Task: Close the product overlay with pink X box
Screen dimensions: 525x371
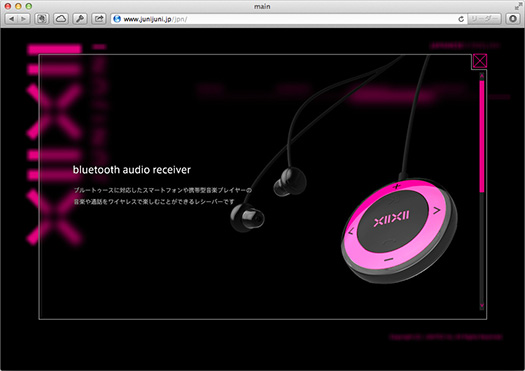Action: (480, 61)
